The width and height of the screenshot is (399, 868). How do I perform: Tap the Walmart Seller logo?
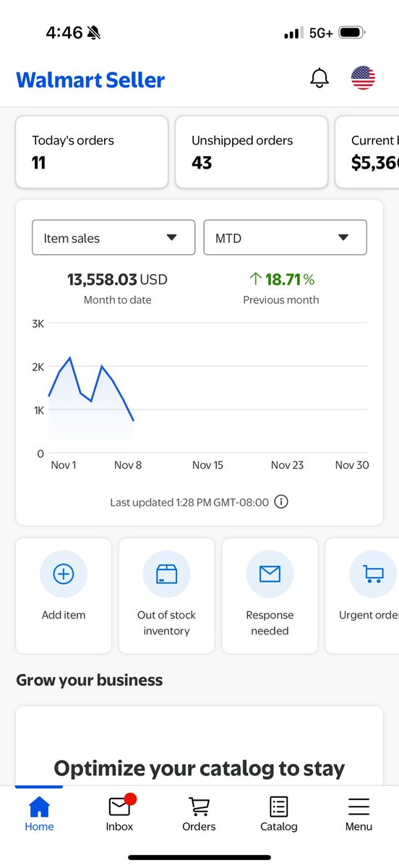coord(90,80)
